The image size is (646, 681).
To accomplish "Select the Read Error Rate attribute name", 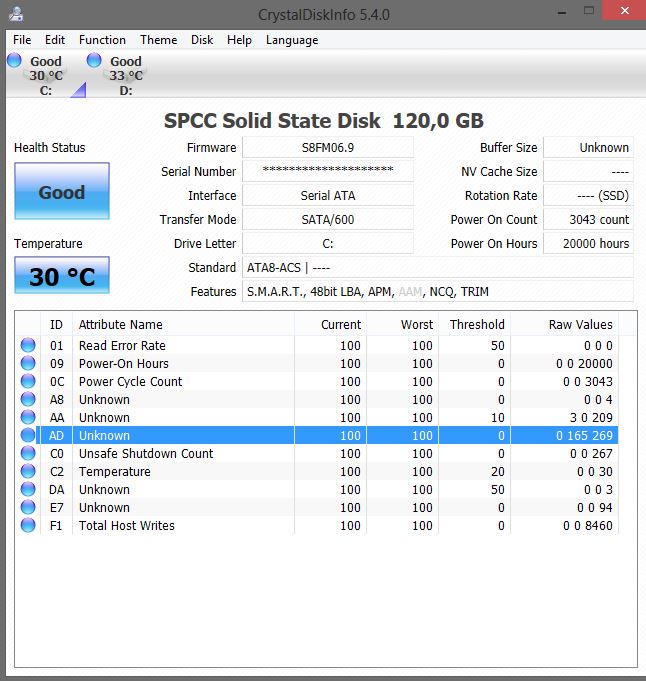I will 122,346.
